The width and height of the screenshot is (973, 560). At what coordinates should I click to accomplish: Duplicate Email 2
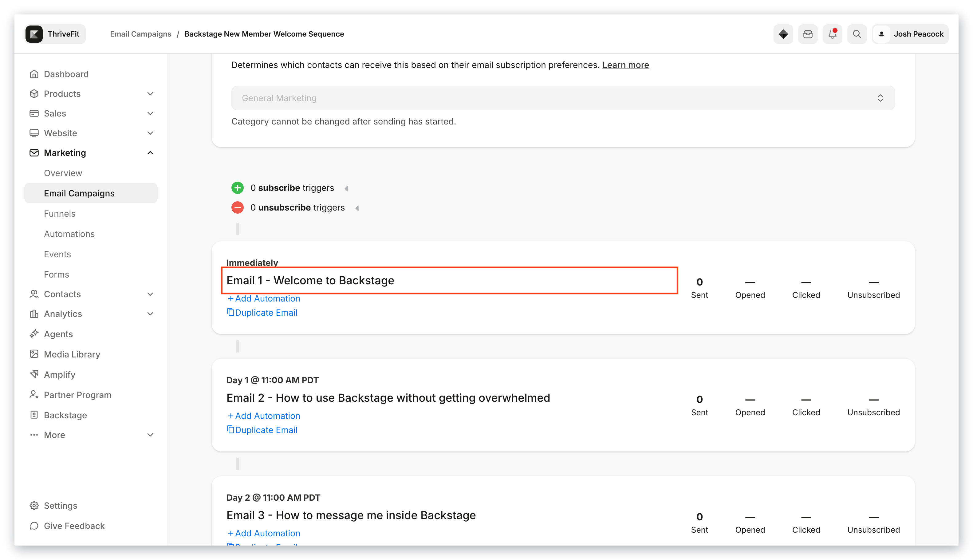point(262,430)
